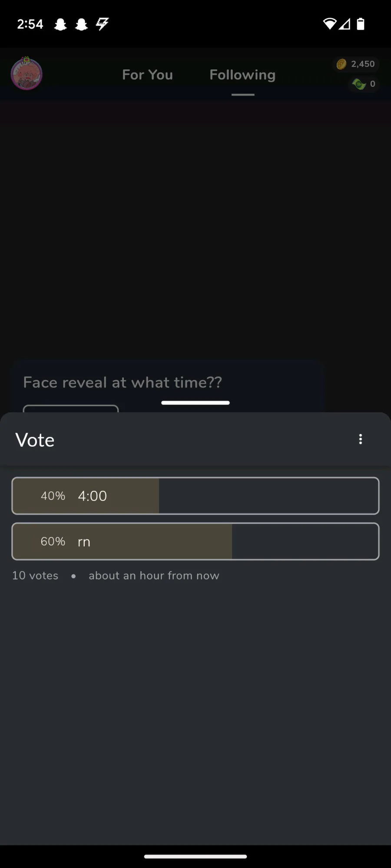This screenshot has width=391, height=868.
Task: Tap the 10 votes count label
Action: click(35, 575)
